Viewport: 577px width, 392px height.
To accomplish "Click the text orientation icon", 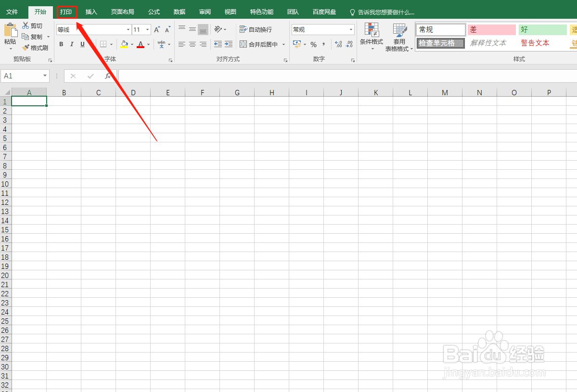I will pyautogui.click(x=218, y=29).
